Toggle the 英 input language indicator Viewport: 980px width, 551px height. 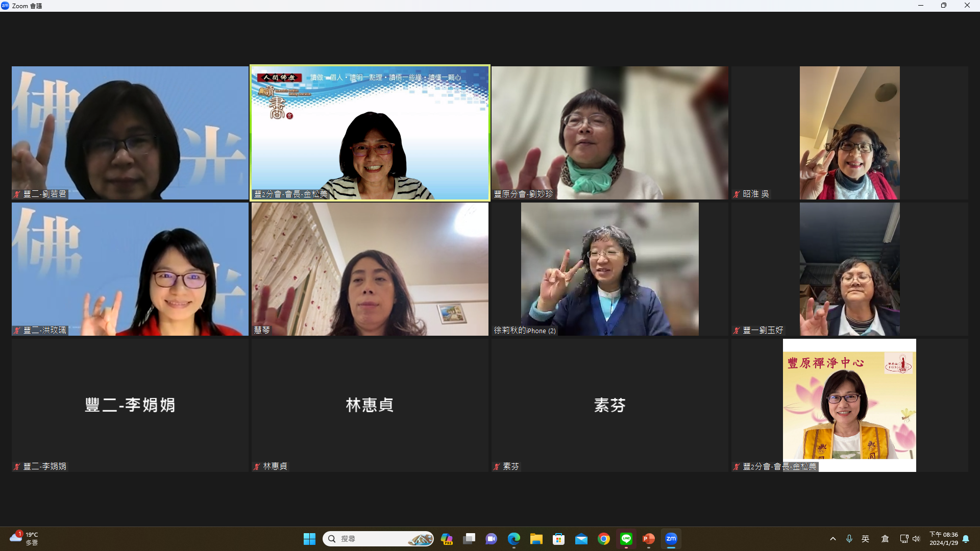[866, 539]
